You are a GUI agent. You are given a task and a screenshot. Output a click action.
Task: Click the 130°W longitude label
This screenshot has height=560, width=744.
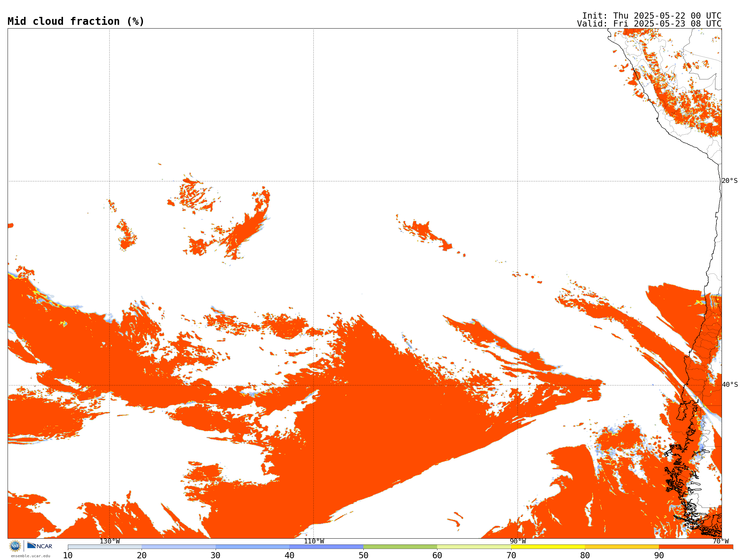tap(110, 541)
